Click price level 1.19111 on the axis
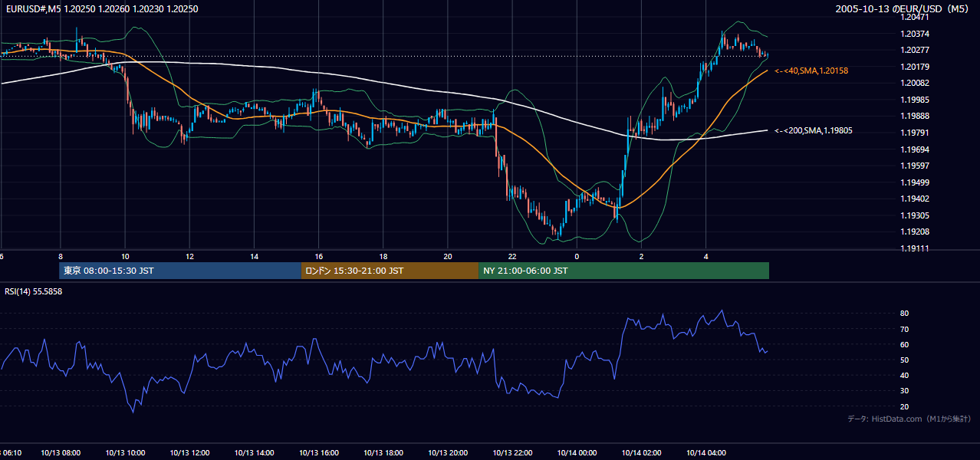Image resolution: width=980 pixels, height=460 pixels. (x=915, y=248)
